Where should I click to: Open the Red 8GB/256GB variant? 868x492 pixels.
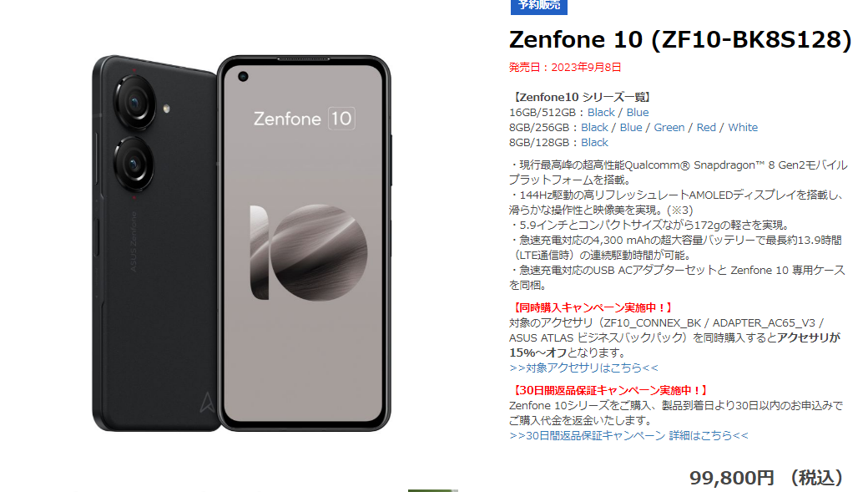[706, 128]
